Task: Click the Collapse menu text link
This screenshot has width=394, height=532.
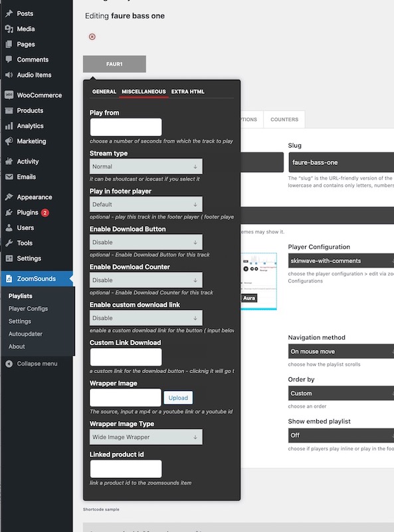Action: pos(37,364)
